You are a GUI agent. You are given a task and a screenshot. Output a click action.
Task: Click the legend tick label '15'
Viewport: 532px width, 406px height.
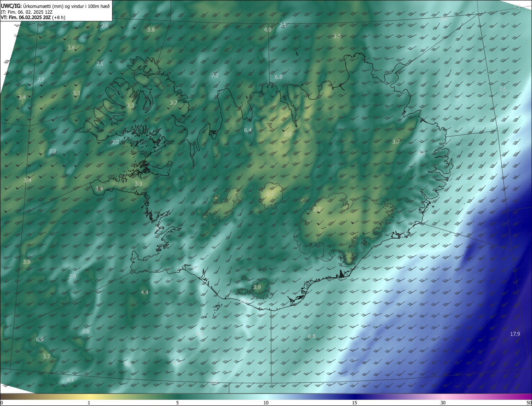(355, 403)
